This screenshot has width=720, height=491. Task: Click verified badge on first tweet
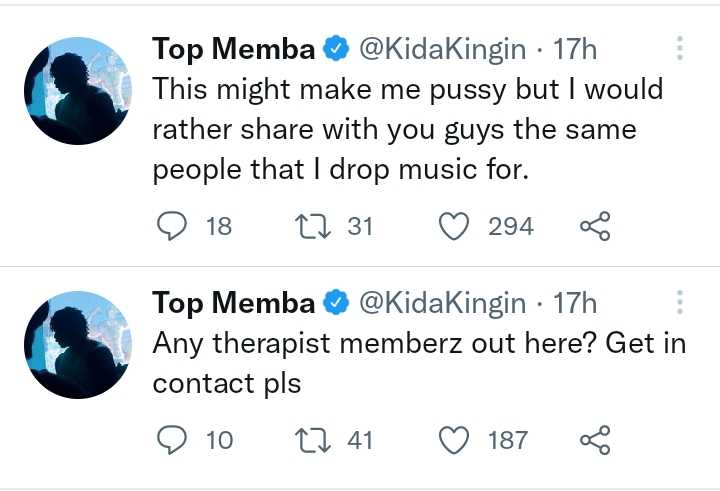point(337,49)
